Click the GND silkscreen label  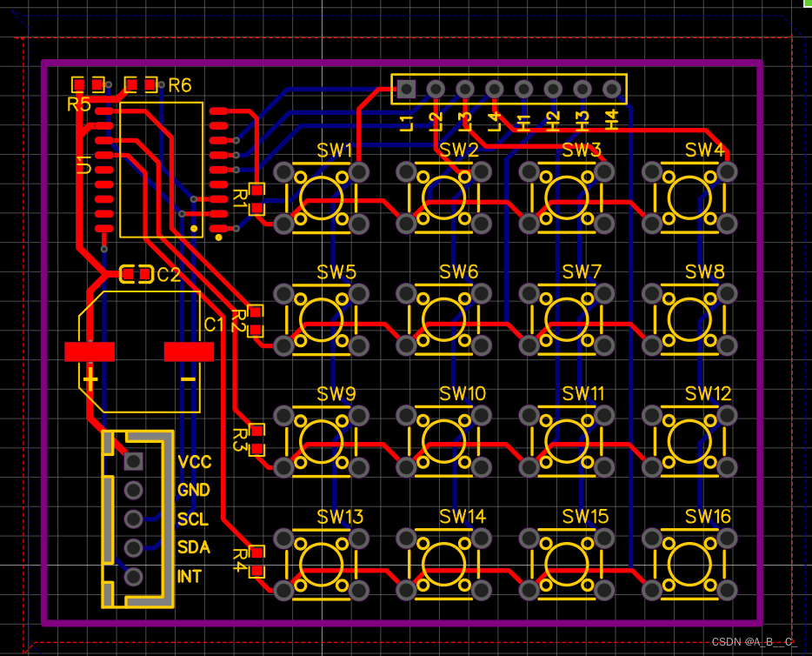point(194,490)
